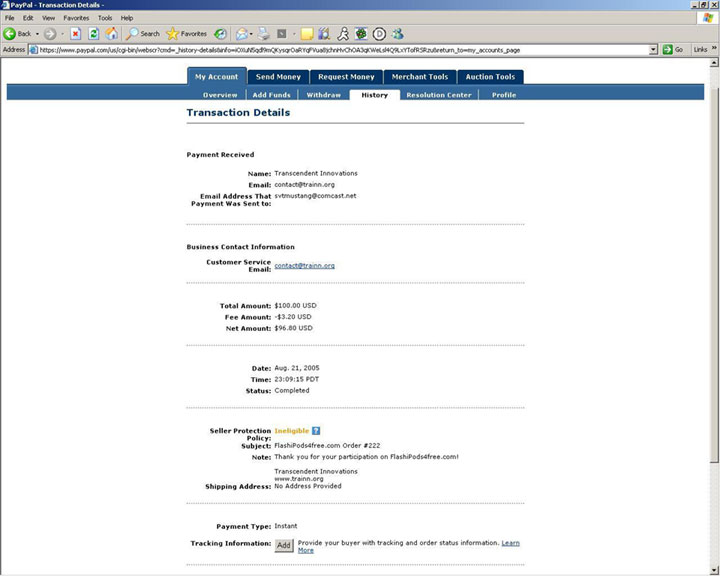Viewport: 720px width, 576px height.
Task: Expand the Back button history dropdown arrow
Action: [37, 34]
